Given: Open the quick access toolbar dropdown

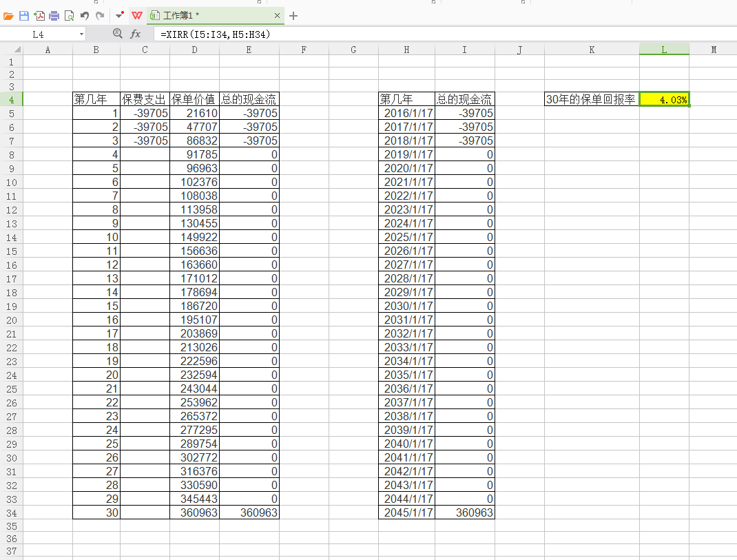Looking at the screenshot, I should coord(119,16).
